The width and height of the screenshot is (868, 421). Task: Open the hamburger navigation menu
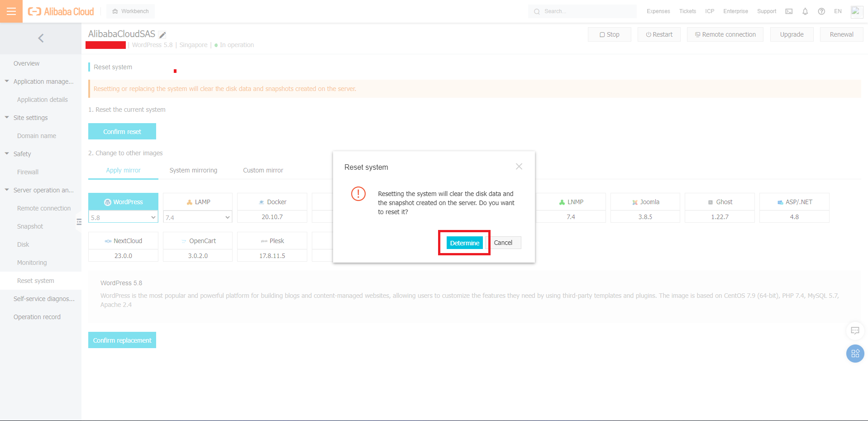point(11,11)
